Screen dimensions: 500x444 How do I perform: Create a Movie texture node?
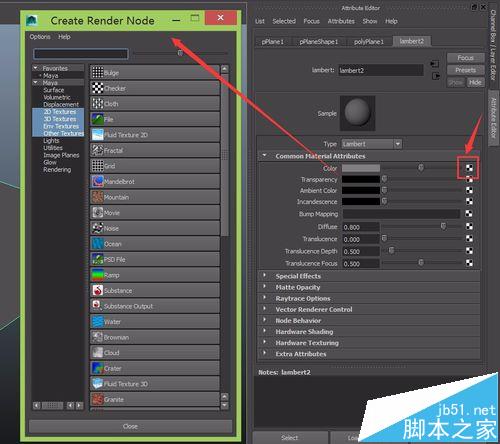click(x=155, y=212)
